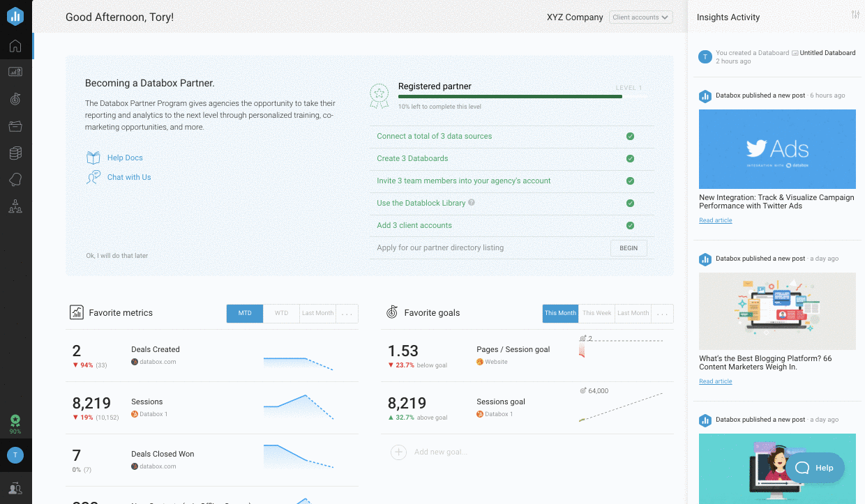
Task: Click the registered partner ribbon badge icon
Action: click(x=379, y=96)
